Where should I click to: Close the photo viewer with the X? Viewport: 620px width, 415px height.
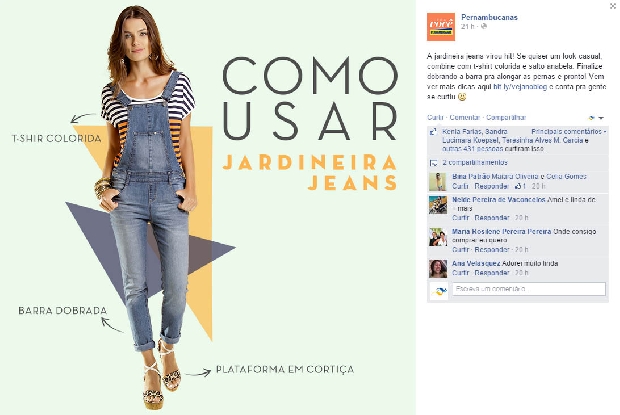click(x=613, y=6)
